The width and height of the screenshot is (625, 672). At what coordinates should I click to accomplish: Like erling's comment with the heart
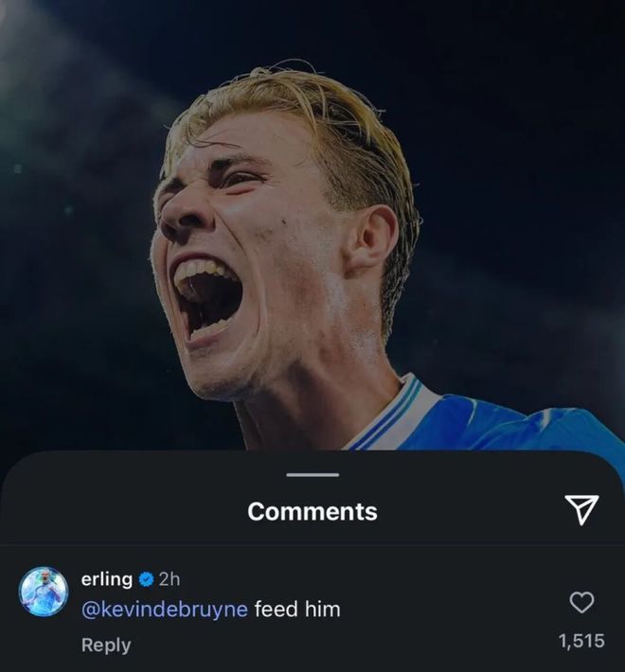(x=581, y=602)
